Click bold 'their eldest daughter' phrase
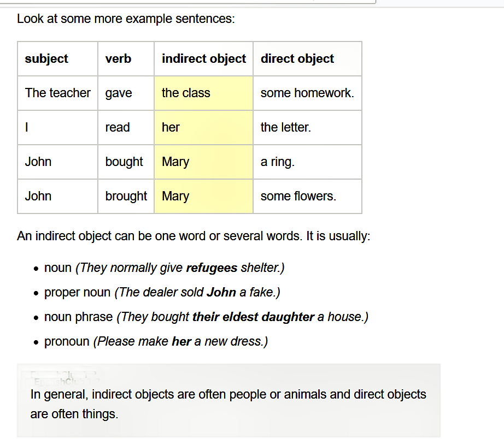Screen dimensions: 504x439 click(x=253, y=317)
